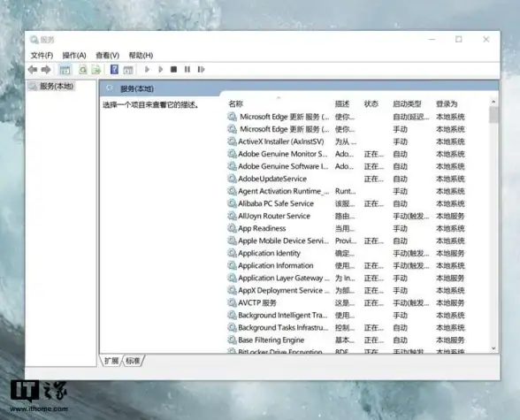Sort by the 名称 column header

(x=236, y=104)
